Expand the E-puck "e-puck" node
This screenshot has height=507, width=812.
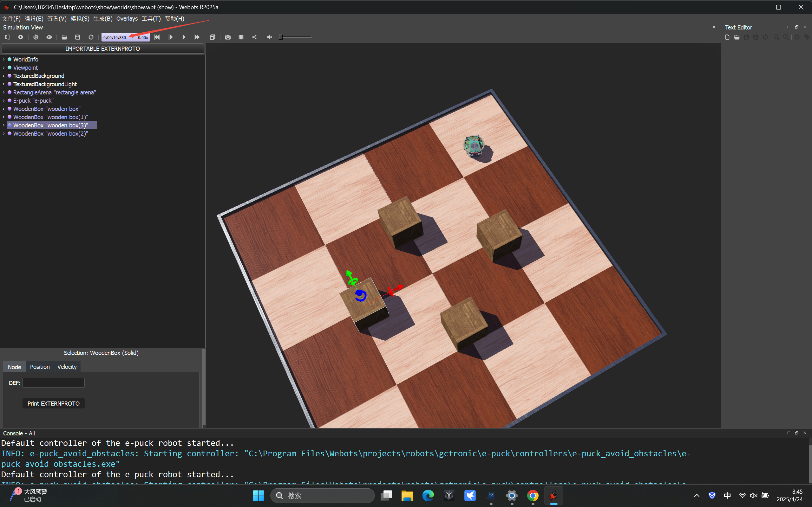pos(4,100)
